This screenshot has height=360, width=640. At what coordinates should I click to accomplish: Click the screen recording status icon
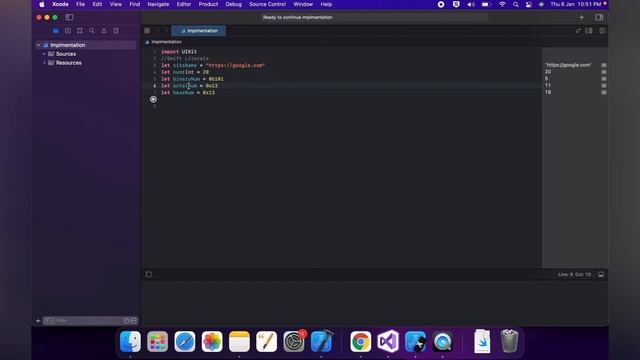[441, 4]
